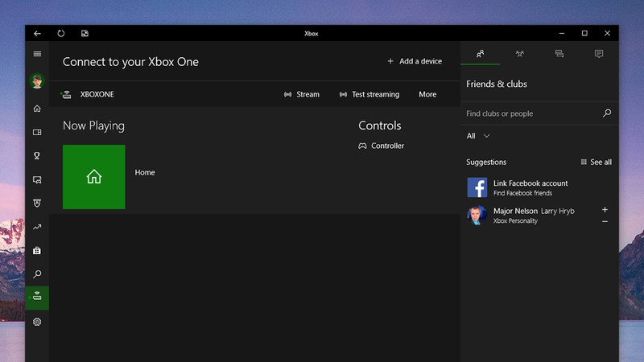Click See all suggestions
Viewport: 644px width, 362px height.
pyautogui.click(x=596, y=162)
